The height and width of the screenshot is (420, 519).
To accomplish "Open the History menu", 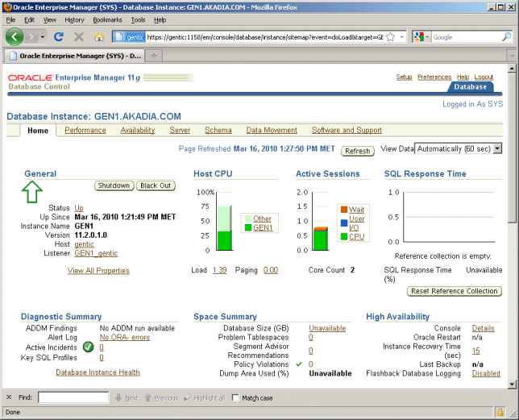I will click(74, 20).
